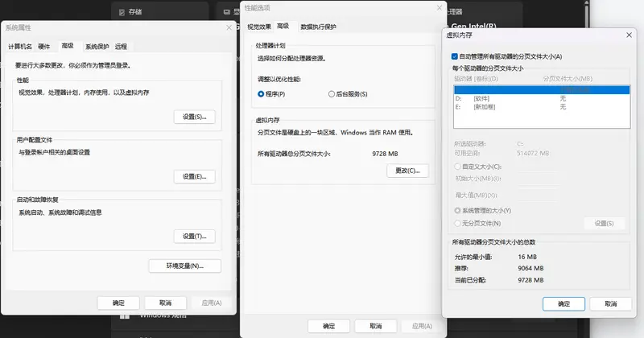The image size is (644, 338).
Task: Click 设置(E)... button under 用户配置文件
Action: click(194, 176)
